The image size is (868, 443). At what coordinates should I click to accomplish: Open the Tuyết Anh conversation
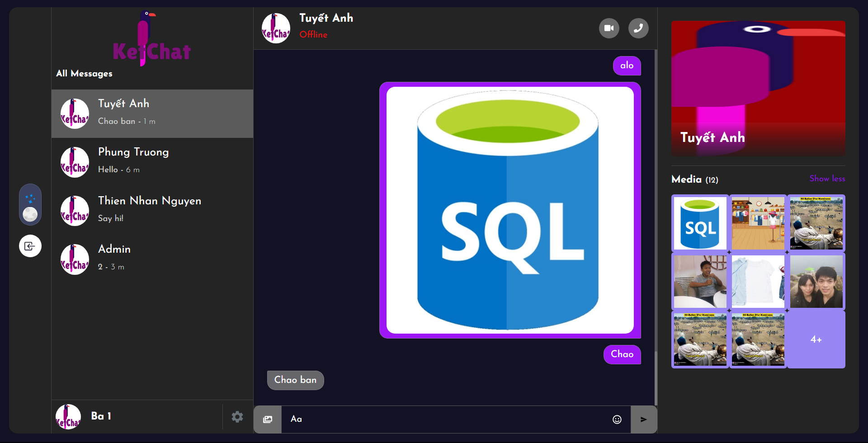tap(152, 113)
